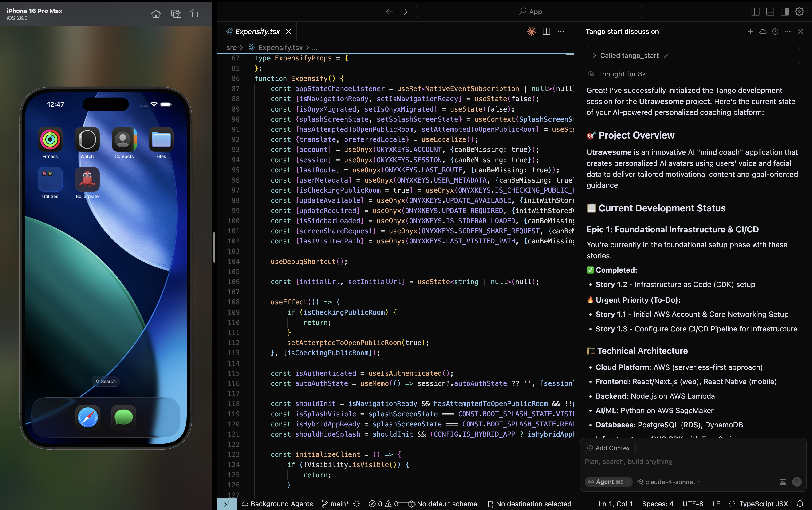Screen dimensions: 812x510
Task: Click the orange Claude spark icon
Action: pos(532,31)
